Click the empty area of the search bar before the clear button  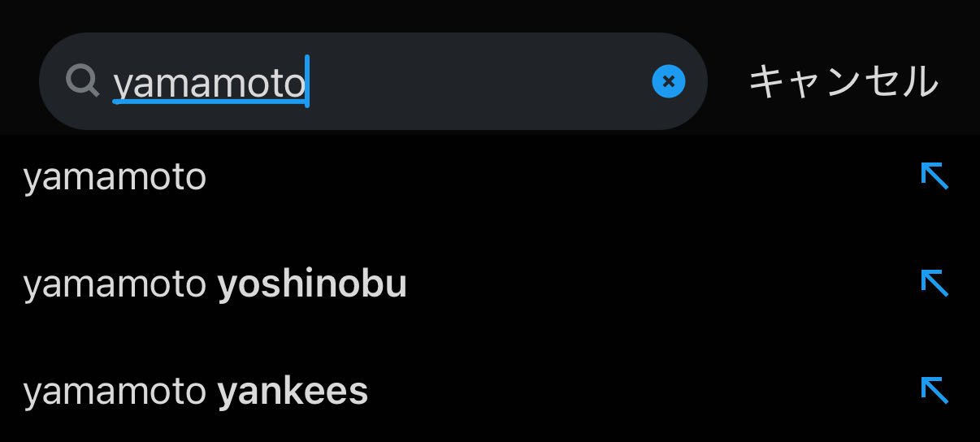tap(479, 81)
